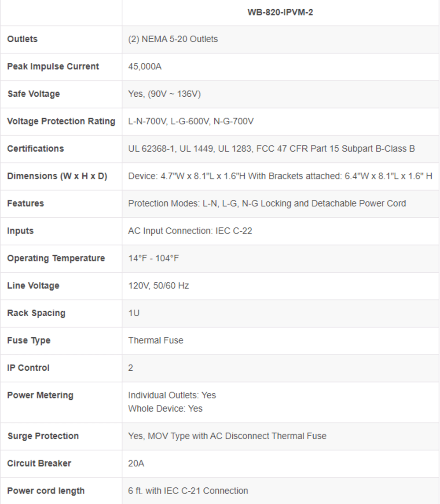
Task: Click the L-N-700V, L-G-600V, N-G-700V text
Action: tap(191, 121)
